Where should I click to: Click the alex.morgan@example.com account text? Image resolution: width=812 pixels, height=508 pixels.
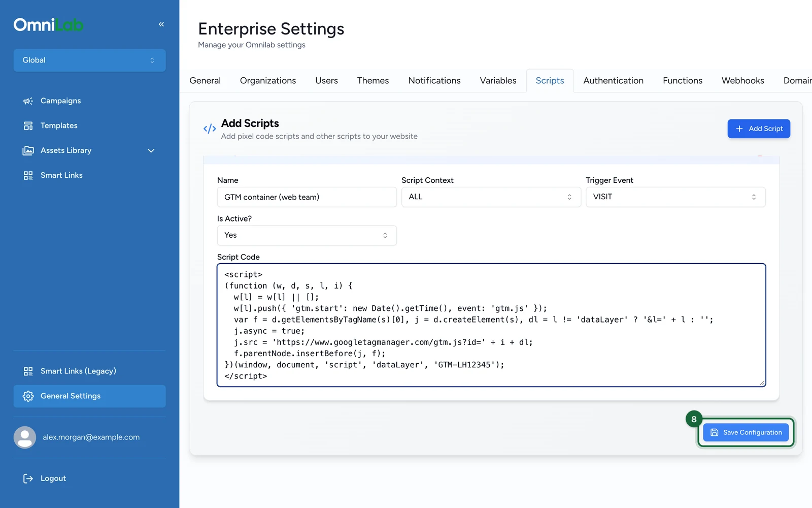(x=91, y=437)
